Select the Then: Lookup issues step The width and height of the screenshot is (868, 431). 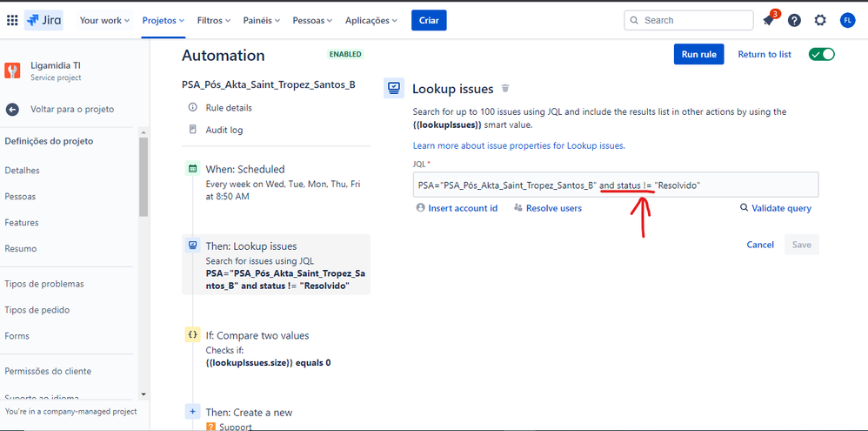[x=276, y=264]
